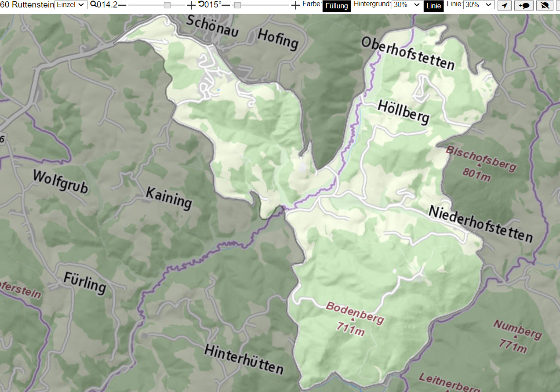Add a comment with speech bubble button
560x392 pixels.
click(x=524, y=5)
